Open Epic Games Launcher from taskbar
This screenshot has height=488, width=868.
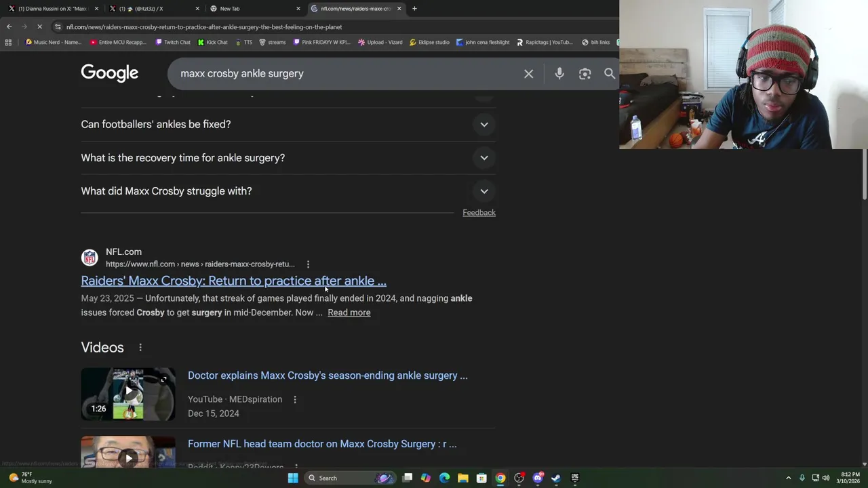575,478
